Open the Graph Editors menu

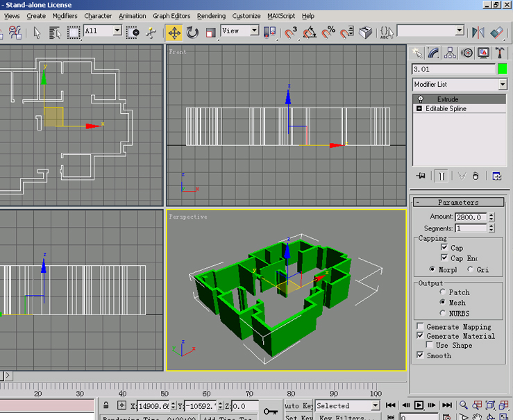171,16
